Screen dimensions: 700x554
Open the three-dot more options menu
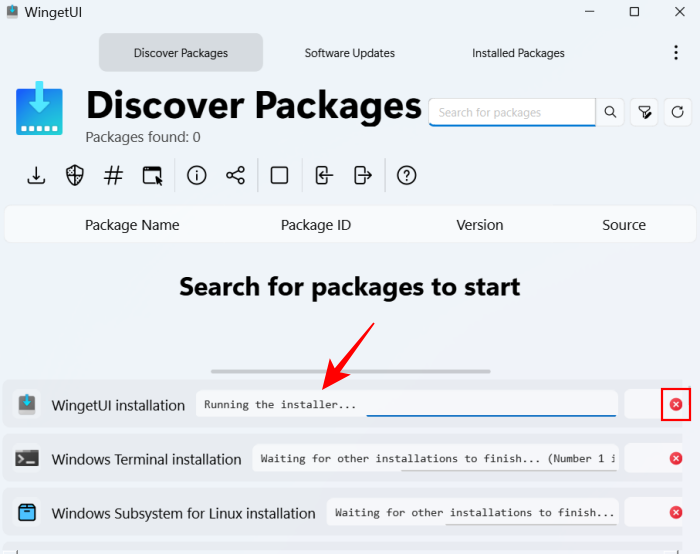point(676,53)
